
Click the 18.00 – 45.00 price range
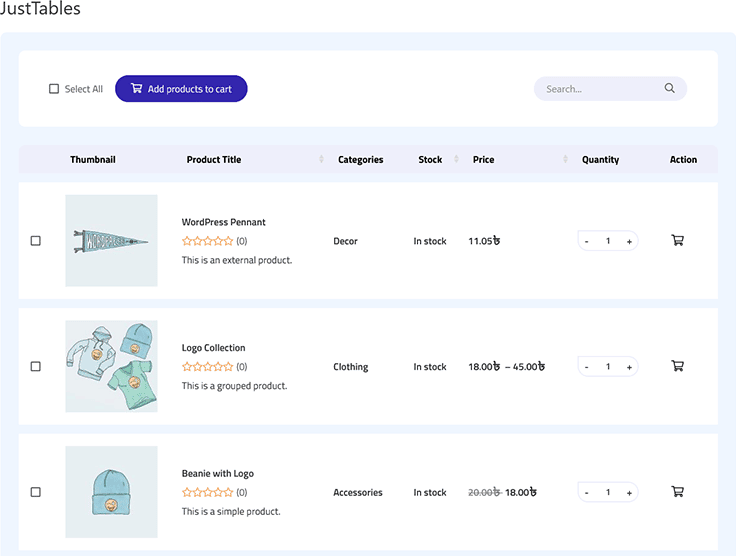tap(506, 367)
